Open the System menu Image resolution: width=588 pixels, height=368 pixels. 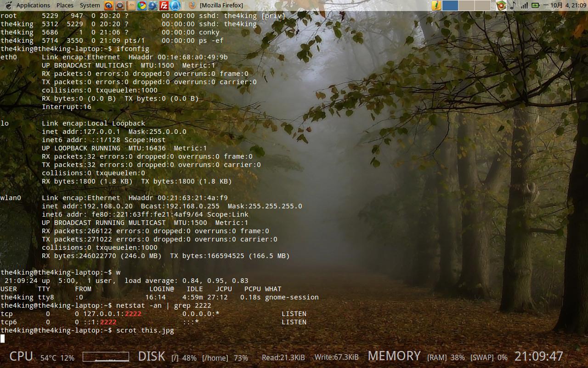click(90, 6)
